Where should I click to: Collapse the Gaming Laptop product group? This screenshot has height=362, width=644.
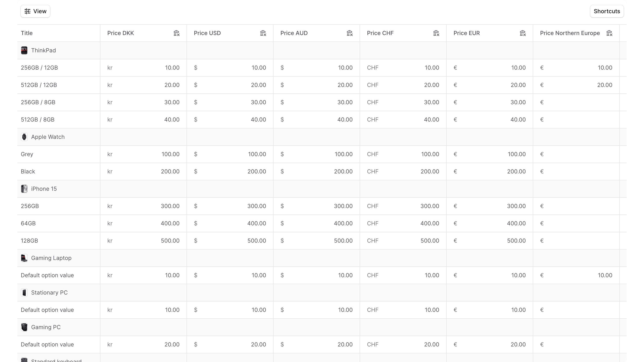click(x=51, y=258)
